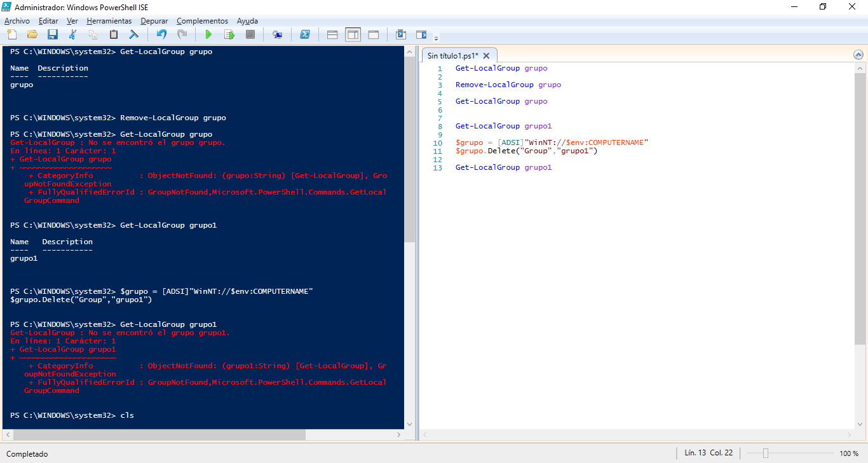Click the script editor vertical scrollbar thumb

point(859,207)
